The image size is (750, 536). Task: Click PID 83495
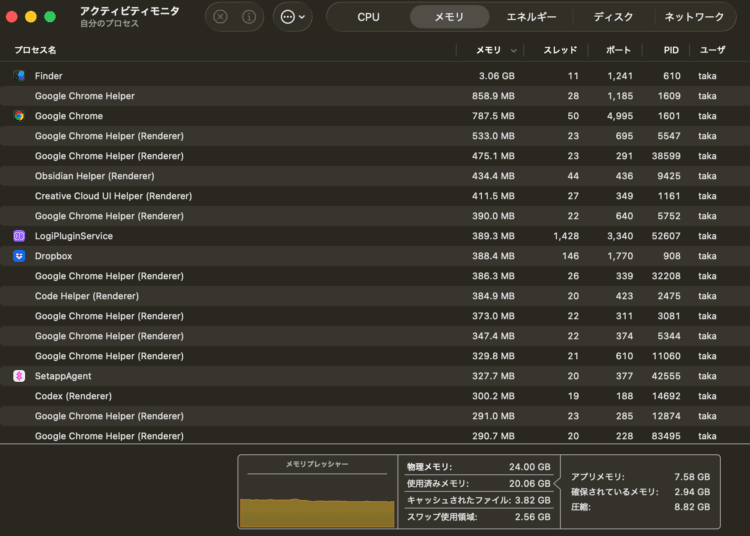[666, 436]
